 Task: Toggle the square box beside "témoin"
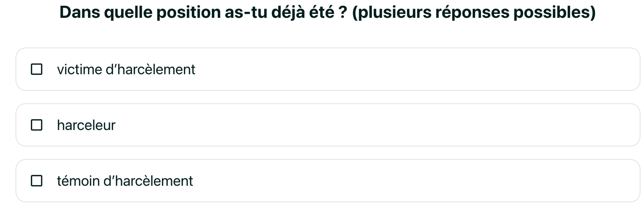[36, 180]
